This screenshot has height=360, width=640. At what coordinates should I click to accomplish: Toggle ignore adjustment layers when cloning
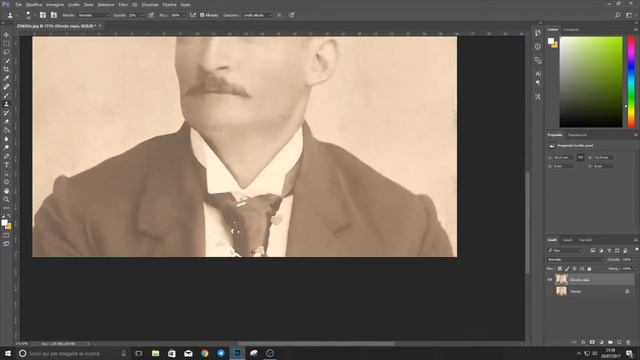(279, 15)
